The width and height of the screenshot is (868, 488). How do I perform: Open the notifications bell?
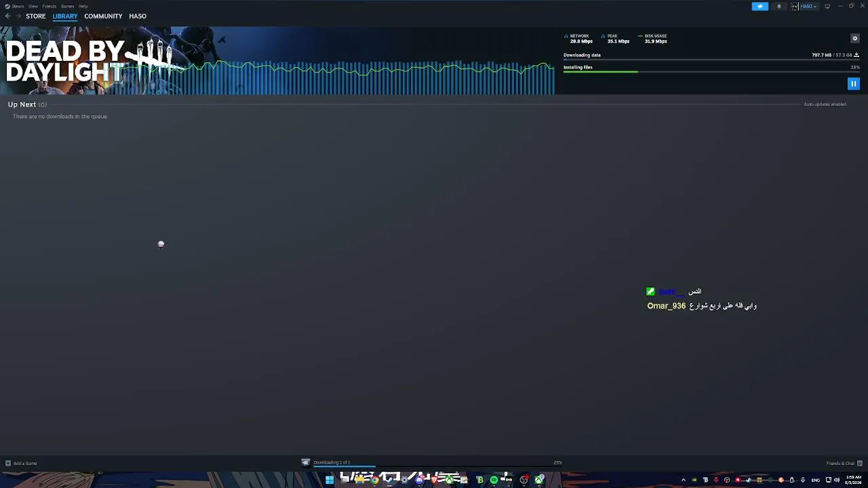click(779, 6)
